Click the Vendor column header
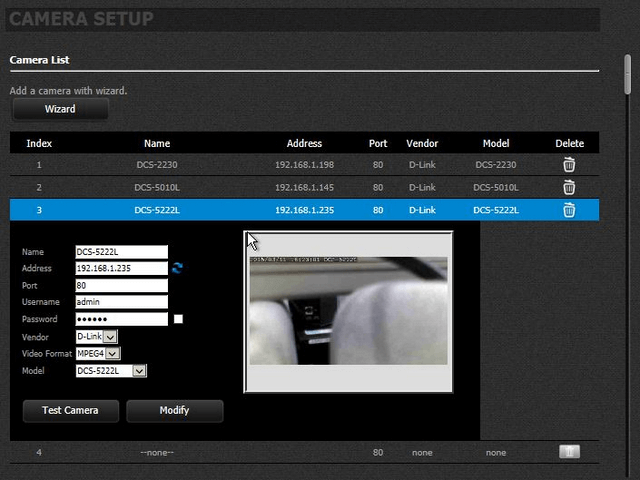 point(422,143)
